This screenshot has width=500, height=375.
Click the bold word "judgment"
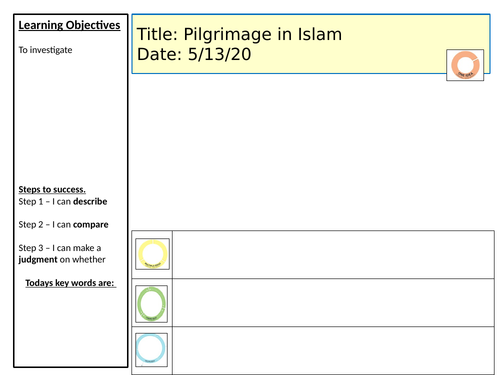pos(38,260)
